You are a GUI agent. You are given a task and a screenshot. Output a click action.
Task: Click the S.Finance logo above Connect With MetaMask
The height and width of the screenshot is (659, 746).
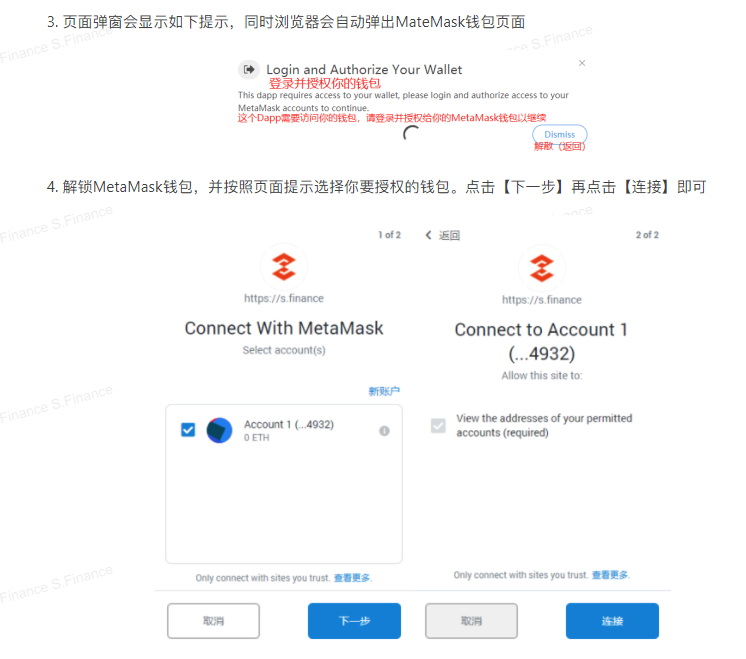(x=284, y=266)
